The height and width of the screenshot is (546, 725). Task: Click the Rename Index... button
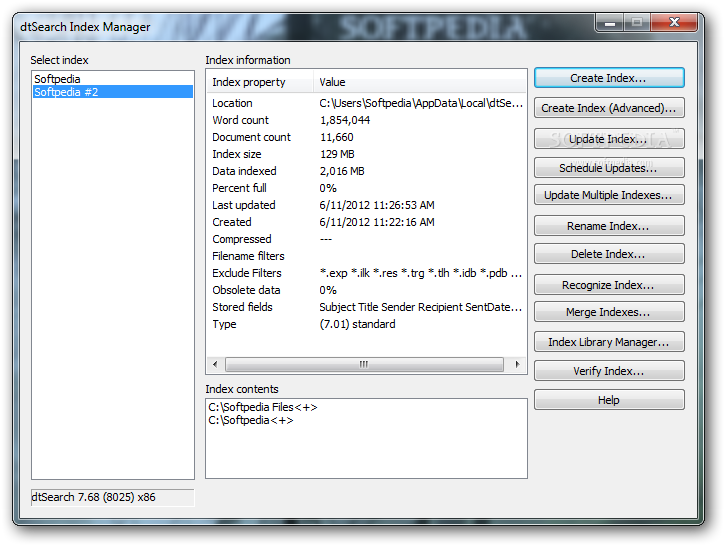609,226
